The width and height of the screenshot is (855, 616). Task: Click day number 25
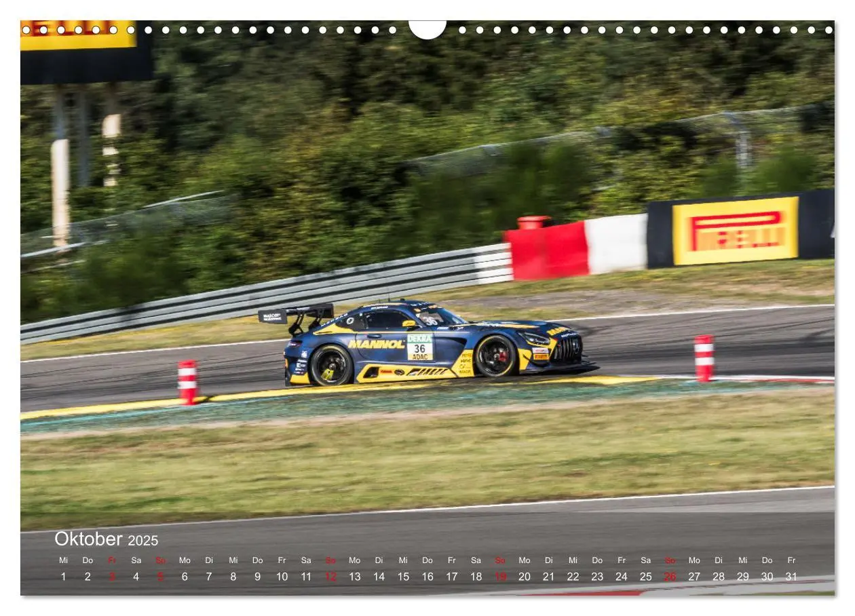tap(645, 577)
